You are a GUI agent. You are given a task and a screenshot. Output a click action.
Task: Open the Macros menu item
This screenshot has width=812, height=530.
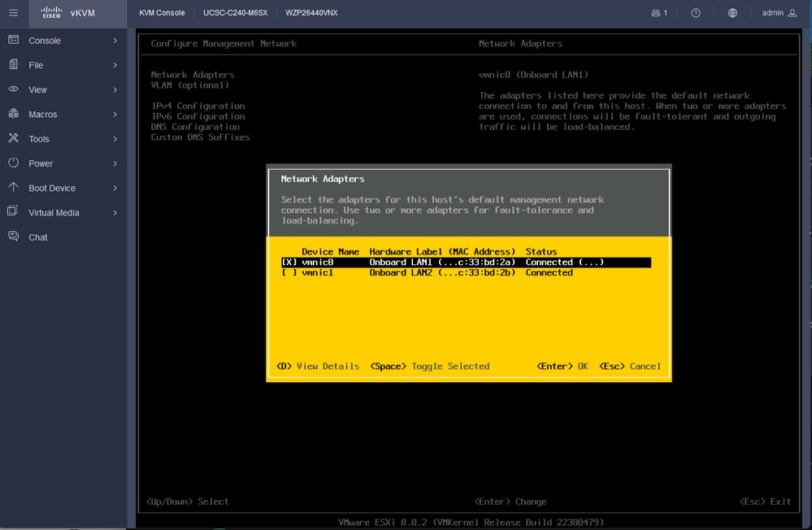point(63,115)
